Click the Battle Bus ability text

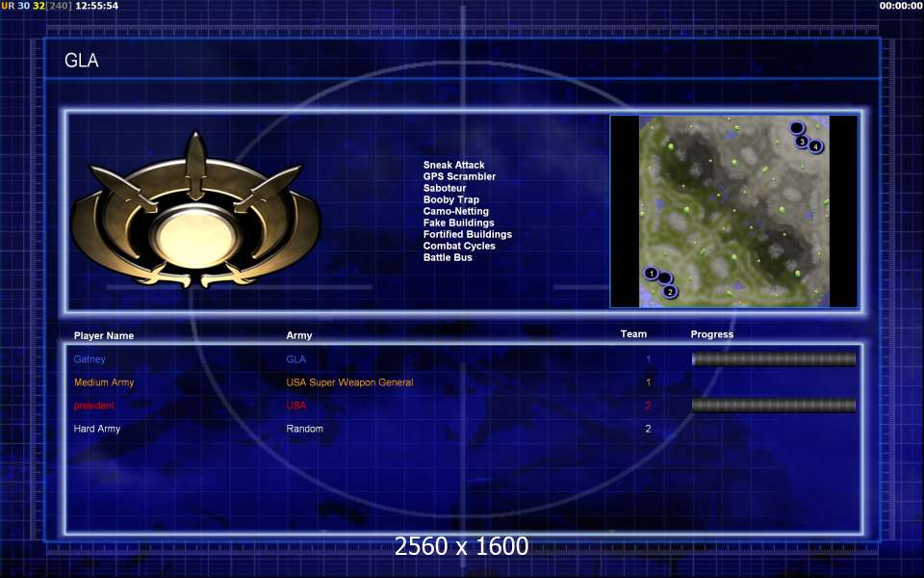tap(448, 257)
